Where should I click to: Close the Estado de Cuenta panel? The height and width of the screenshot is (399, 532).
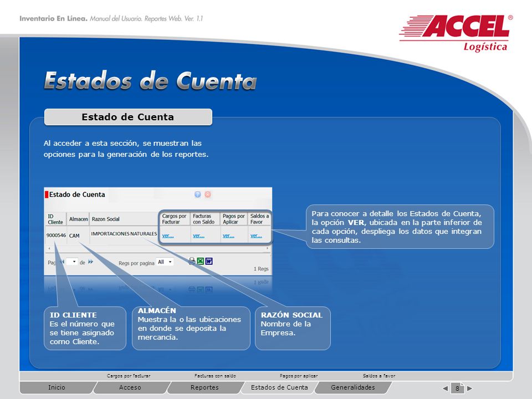click(208, 195)
